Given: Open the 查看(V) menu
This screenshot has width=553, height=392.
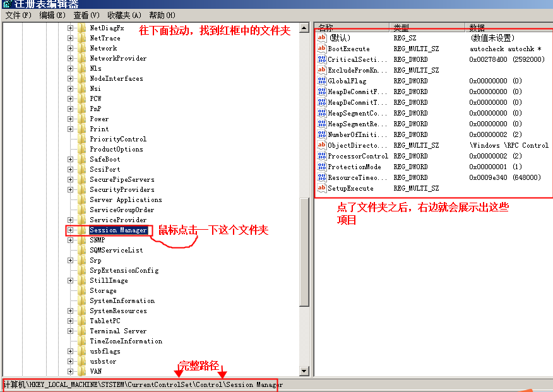Looking at the screenshot, I should coord(86,15).
